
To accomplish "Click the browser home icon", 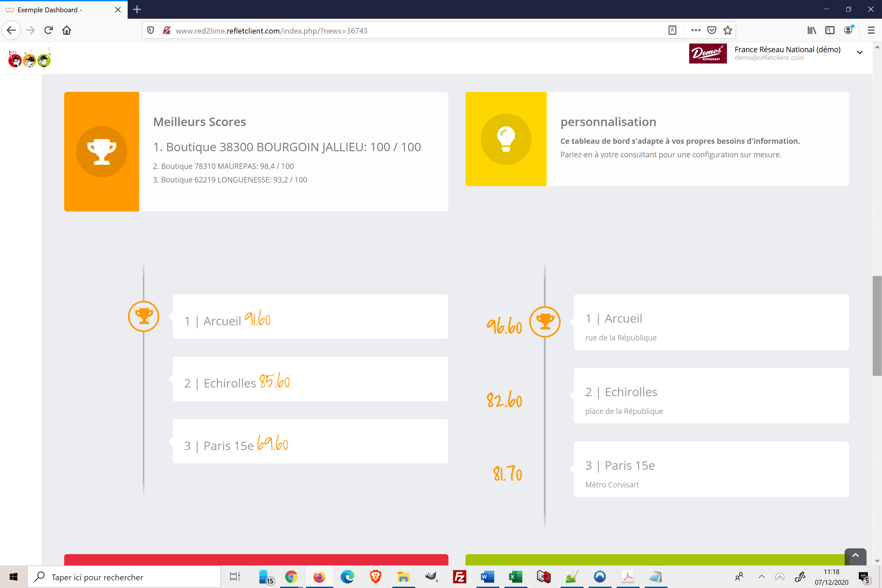I will coord(67,30).
